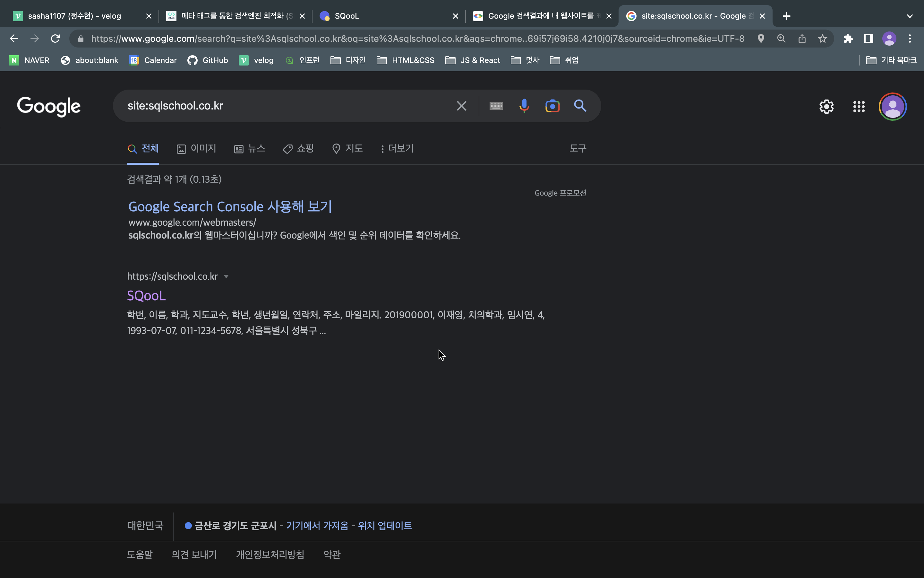This screenshot has width=924, height=578.
Task: Select the 뉴스 search tab
Action: [250, 148]
